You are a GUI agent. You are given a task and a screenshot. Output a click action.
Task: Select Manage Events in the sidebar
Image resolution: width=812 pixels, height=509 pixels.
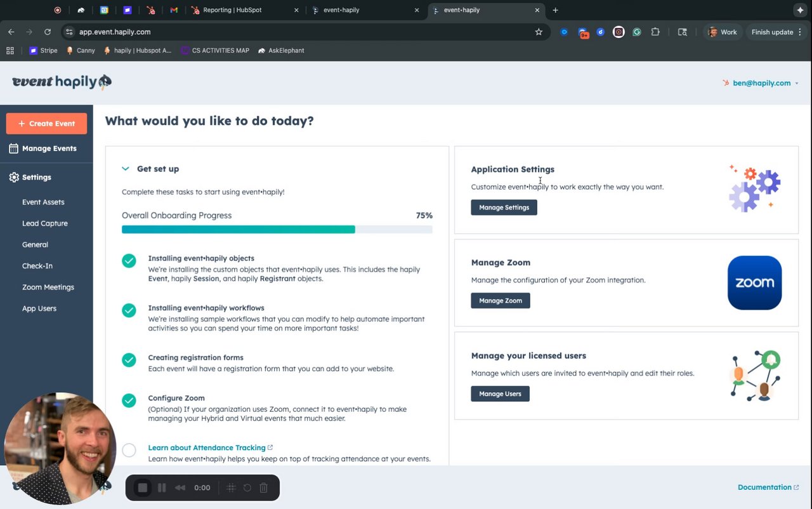[49, 149]
